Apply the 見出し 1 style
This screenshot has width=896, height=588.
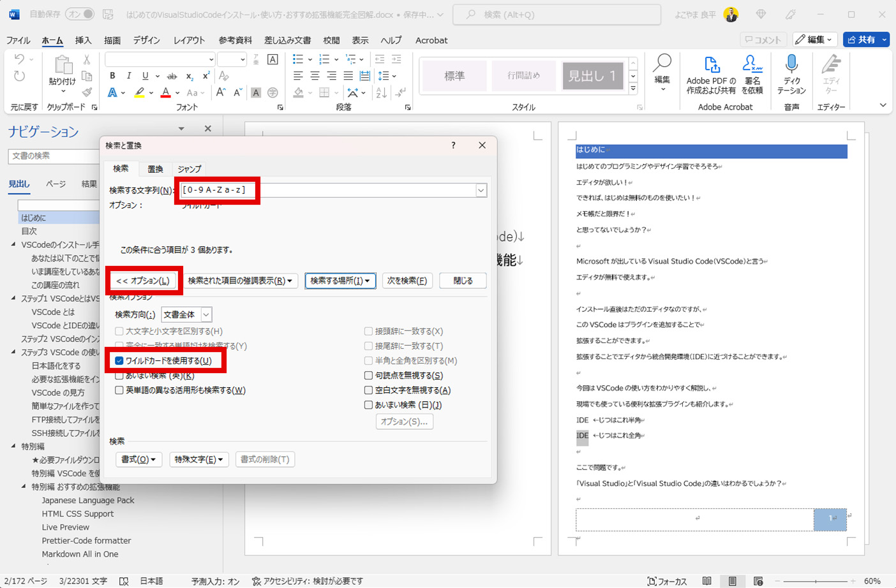point(592,76)
